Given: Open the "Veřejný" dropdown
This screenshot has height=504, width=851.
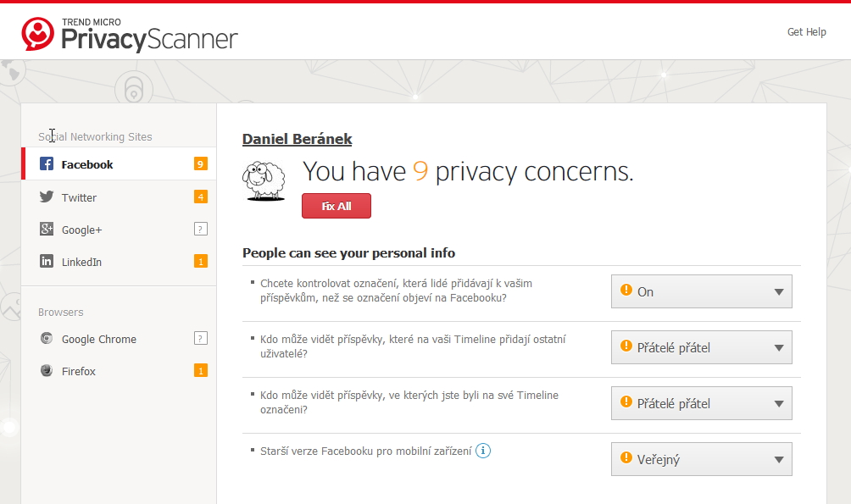Looking at the screenshot, I should pos(701,459).
